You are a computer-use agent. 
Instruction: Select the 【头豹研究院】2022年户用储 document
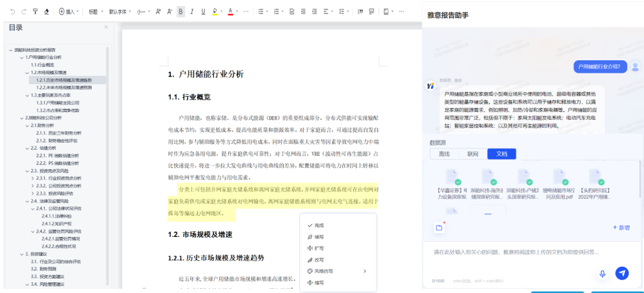[595, 184]
